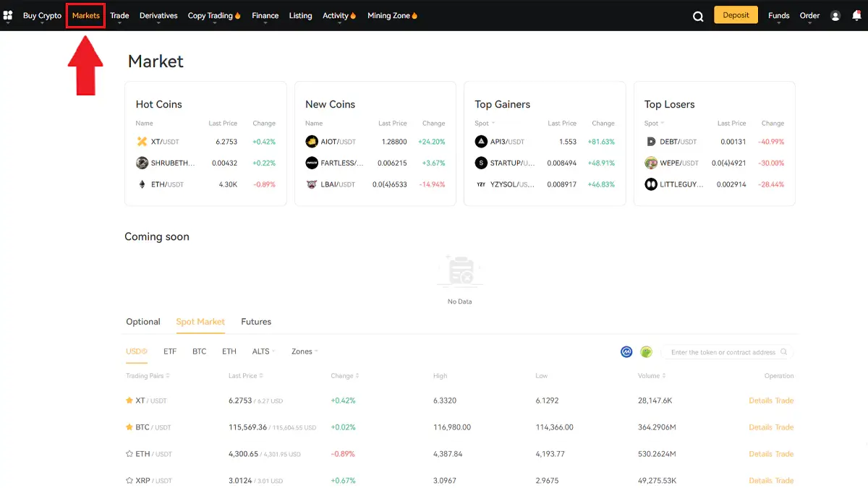
Task: Click the AIOT coin icon in New Coins
Action: 312,142
